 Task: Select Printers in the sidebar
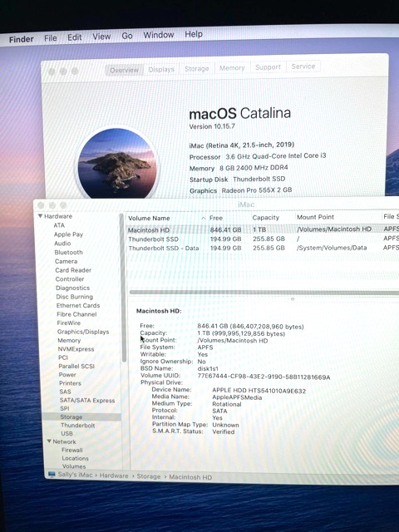point(70,383)
